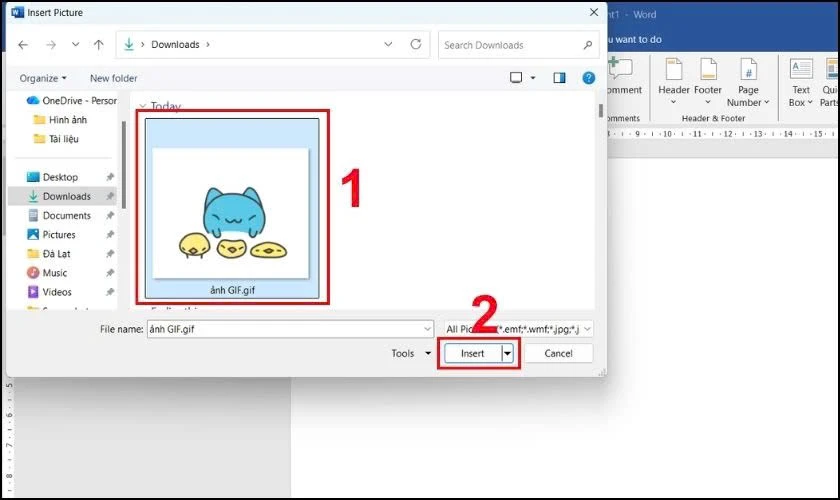Click the pin icon next to Videos

pyautogui.click(x=110, y=292)
